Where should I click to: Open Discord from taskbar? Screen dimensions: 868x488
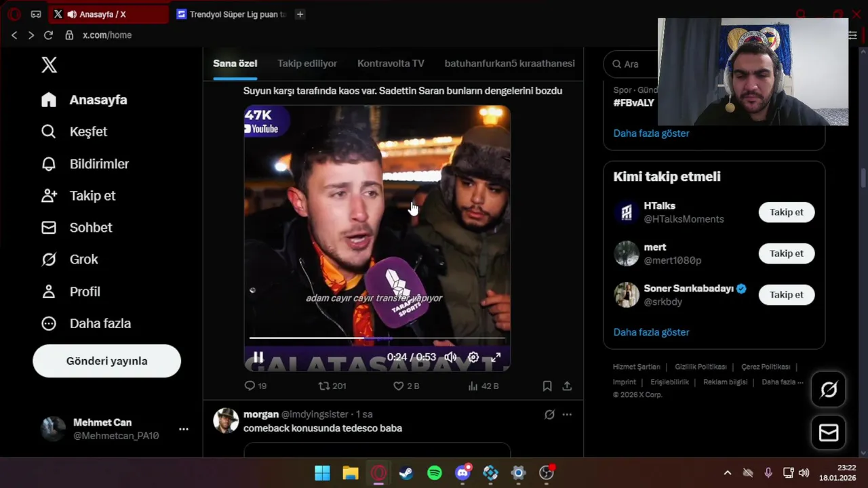pyautogui.click(x=463, y=473)
